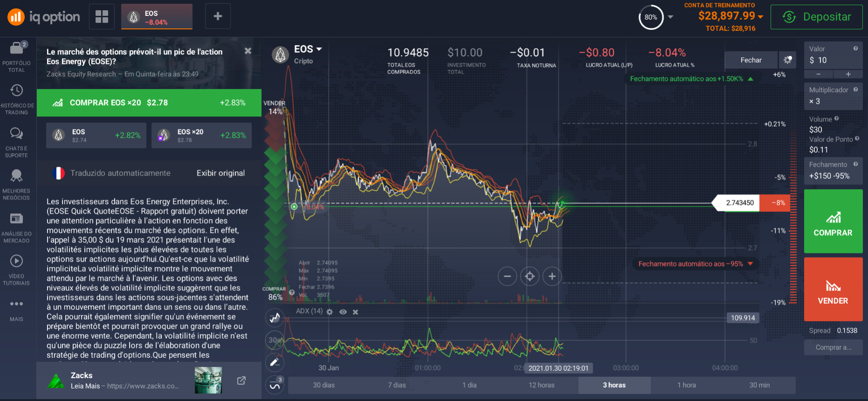868x401 pixels.
Task: Open Histórico de Trading
Action: [17, 100]
